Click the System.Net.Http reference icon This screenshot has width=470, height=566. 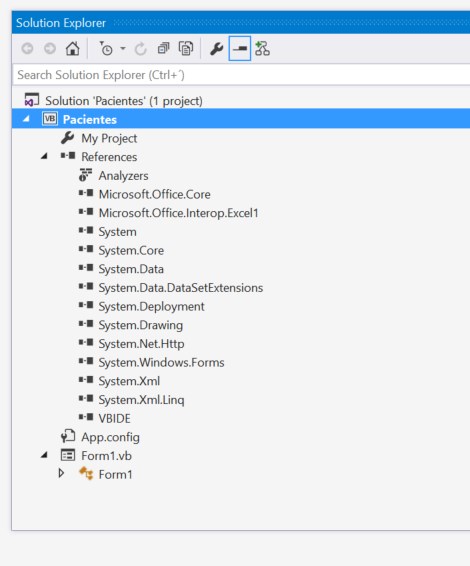(x=86, y=343)
